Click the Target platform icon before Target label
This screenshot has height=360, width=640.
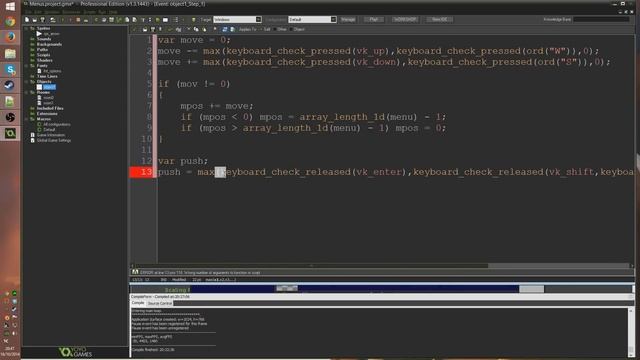point(194,20)
